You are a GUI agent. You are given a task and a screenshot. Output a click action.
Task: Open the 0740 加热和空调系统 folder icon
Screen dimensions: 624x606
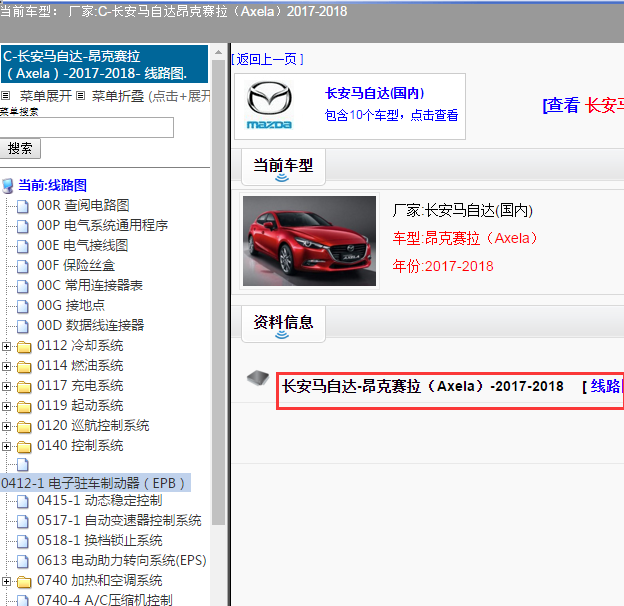click(x=24, y=582)
